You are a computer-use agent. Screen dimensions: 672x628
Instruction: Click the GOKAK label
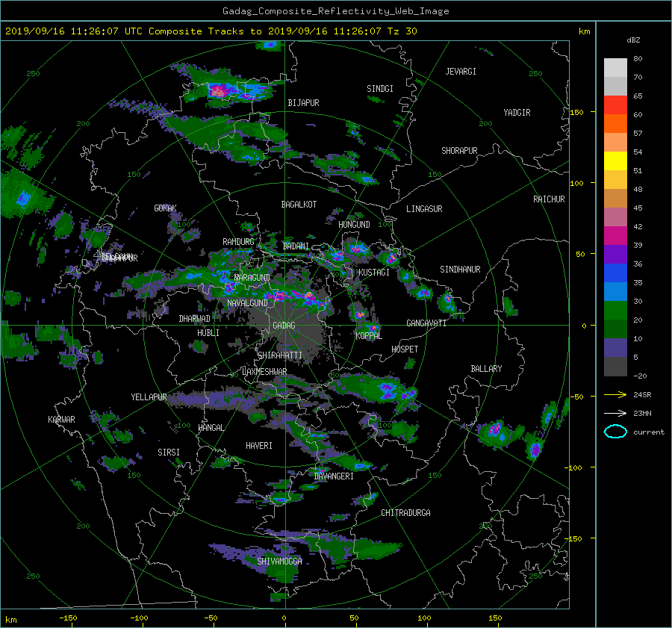(166, 208)
